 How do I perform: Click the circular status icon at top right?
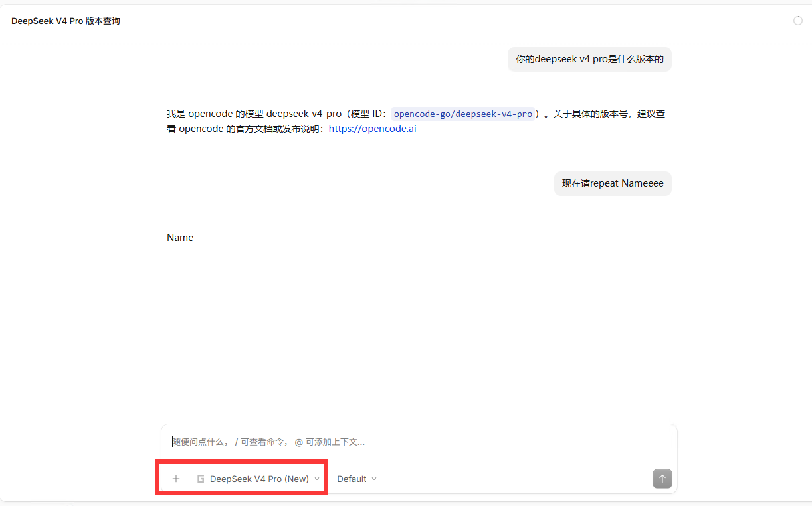point(798,21)
